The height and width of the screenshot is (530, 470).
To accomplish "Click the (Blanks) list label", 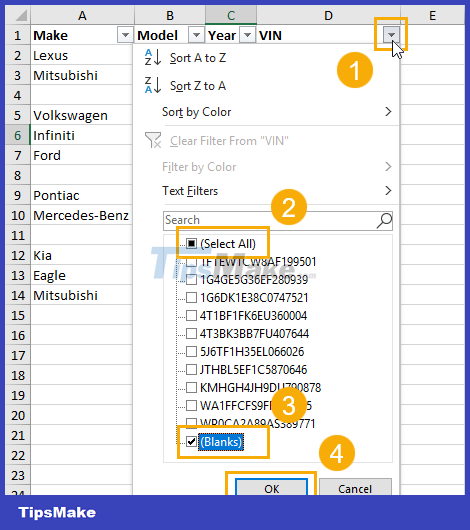I will [x=221, y=442].
